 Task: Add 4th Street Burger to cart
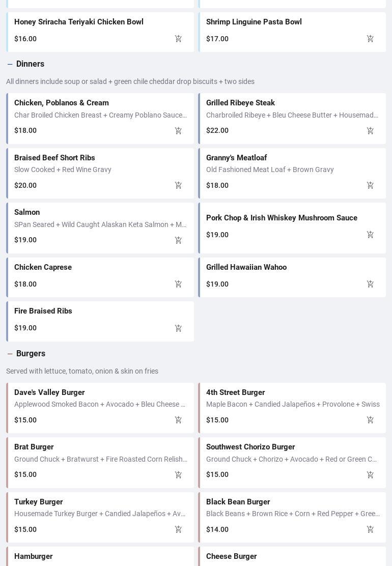click(370, 420)
